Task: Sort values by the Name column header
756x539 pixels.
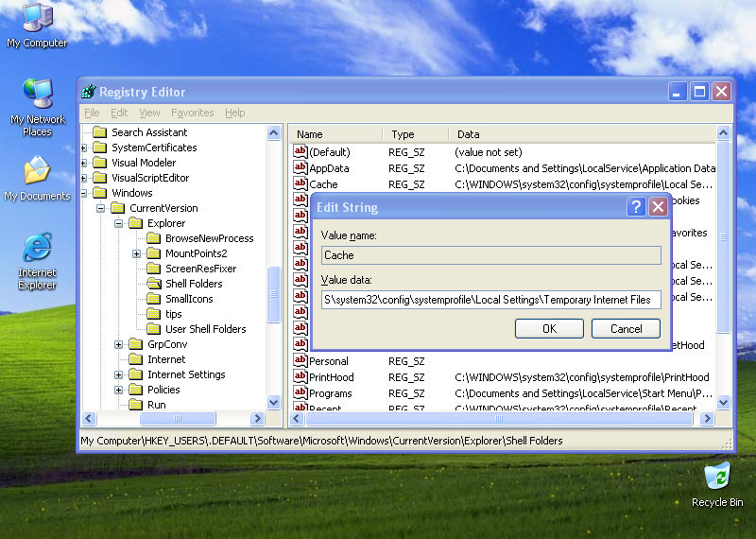Action: click(x=336, y=134)
